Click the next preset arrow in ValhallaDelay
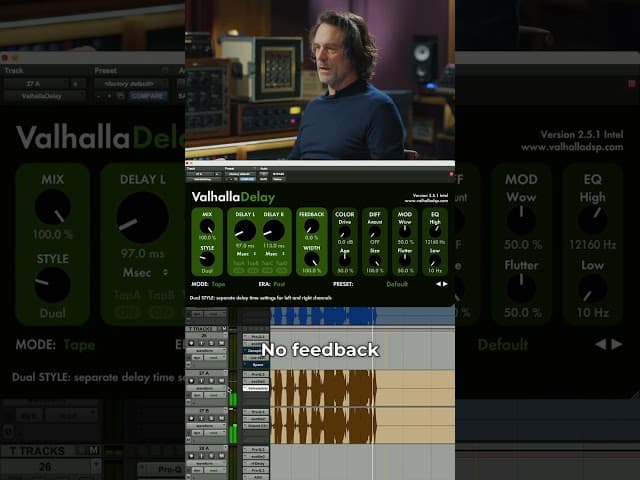This screenshot has height=480, width=640. [445, 284]
